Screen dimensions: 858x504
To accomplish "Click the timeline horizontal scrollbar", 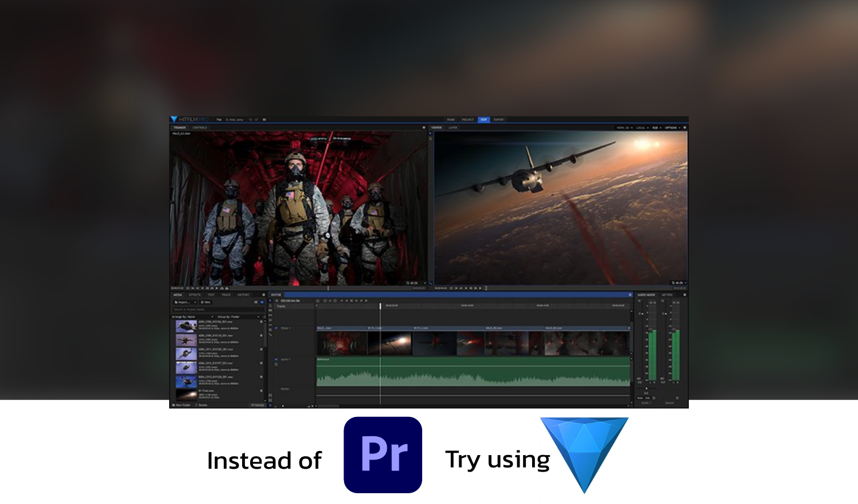I will click(328, 405).
